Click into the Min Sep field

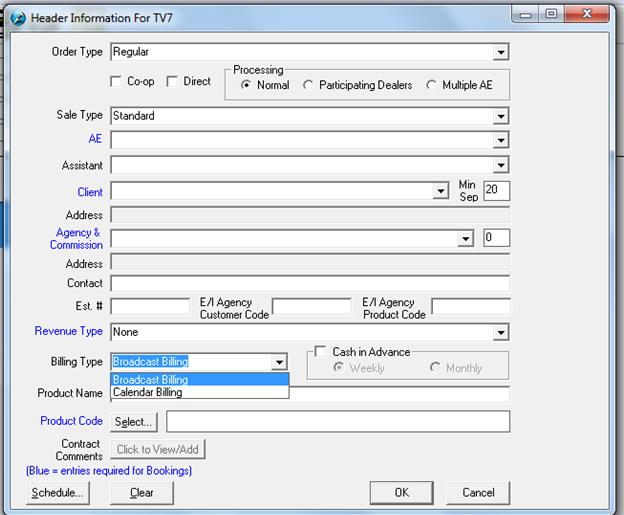496,190
